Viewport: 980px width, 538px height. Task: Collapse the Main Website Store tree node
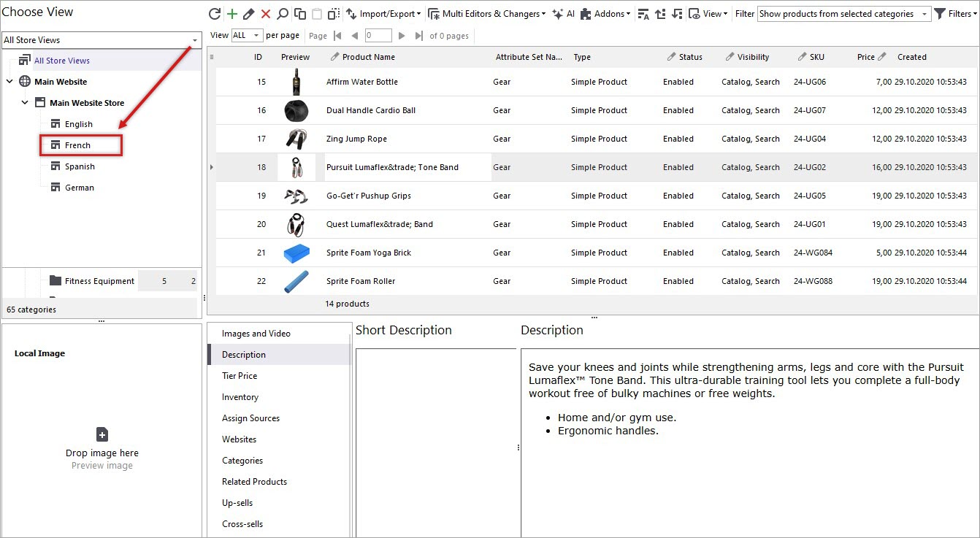pyautogui.click(x=25, y=102)
